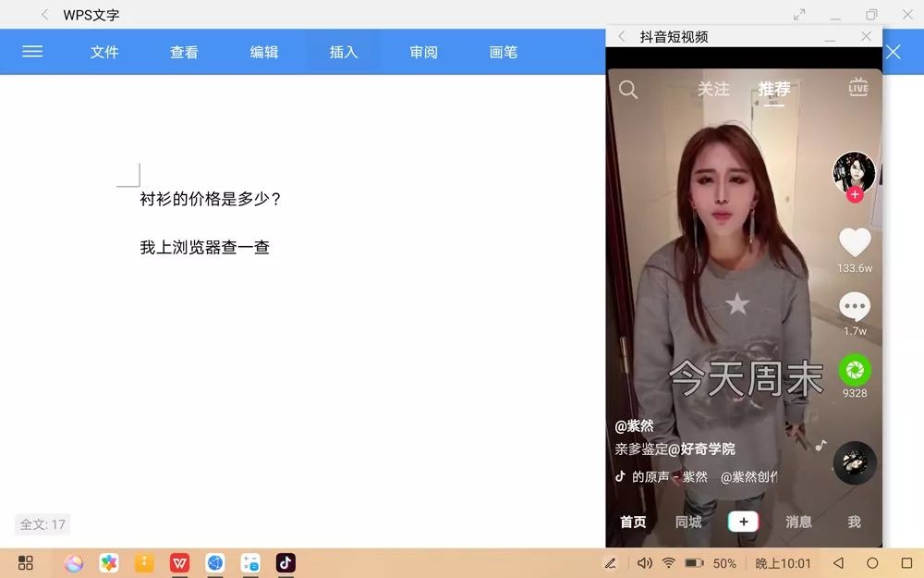Click the 今天周末 video caption overlay

[746, 378]
